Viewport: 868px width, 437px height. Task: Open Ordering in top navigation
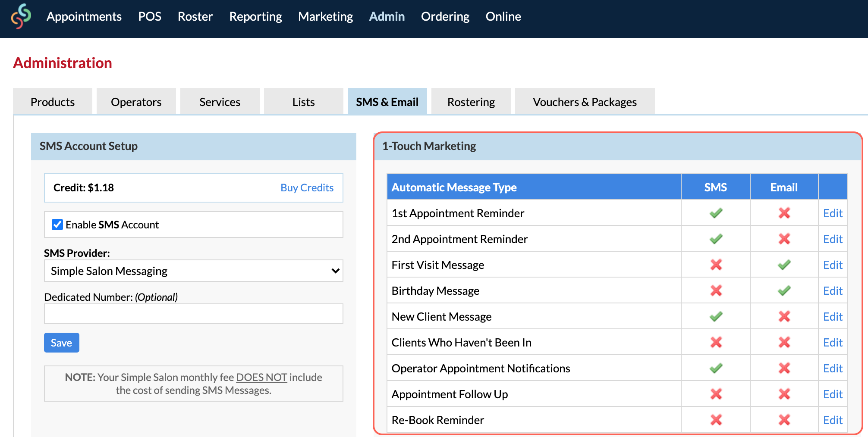(x=445, y=16)
